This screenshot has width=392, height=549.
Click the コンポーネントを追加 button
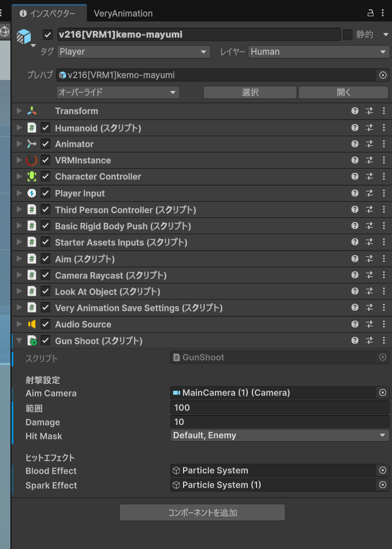coord(202,512)
